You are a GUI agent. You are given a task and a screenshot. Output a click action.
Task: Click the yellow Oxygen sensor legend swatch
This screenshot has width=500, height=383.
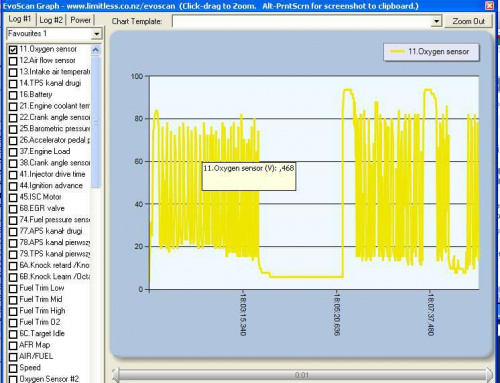[397, 52]
